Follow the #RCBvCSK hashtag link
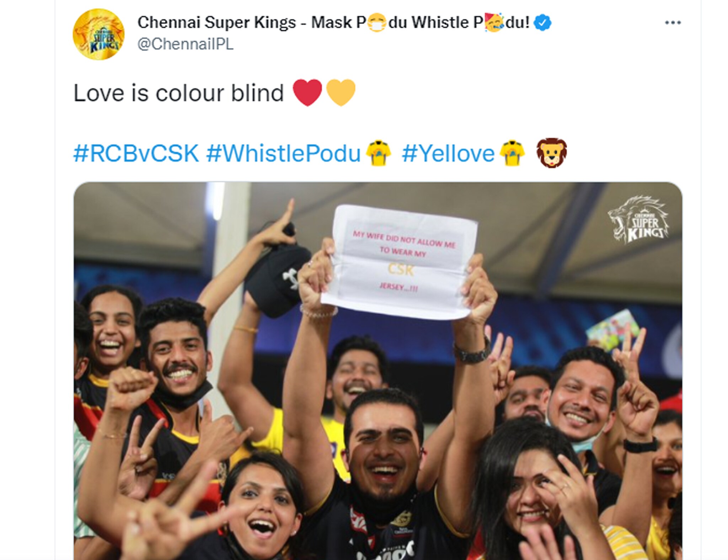 [136, 153]
